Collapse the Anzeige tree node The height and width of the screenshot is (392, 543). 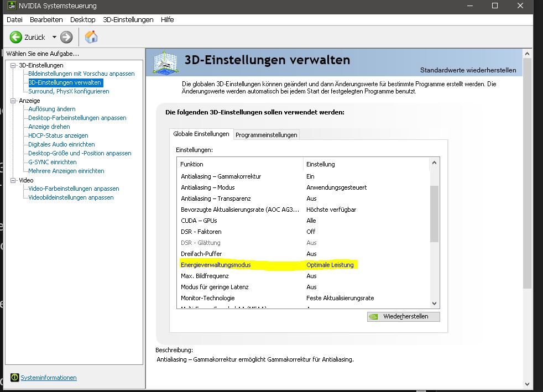13,101
